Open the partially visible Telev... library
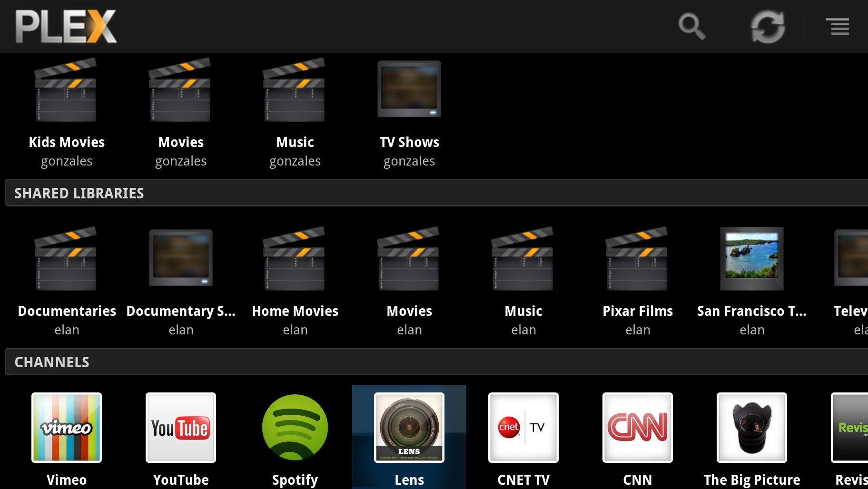The image size is (868, 489). (851, 258)
